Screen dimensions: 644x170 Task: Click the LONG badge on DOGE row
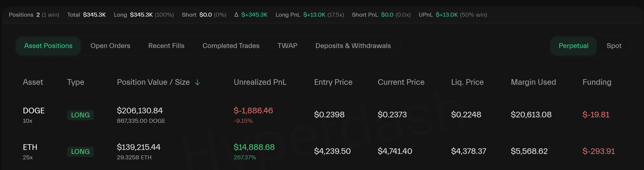(80, 115)
